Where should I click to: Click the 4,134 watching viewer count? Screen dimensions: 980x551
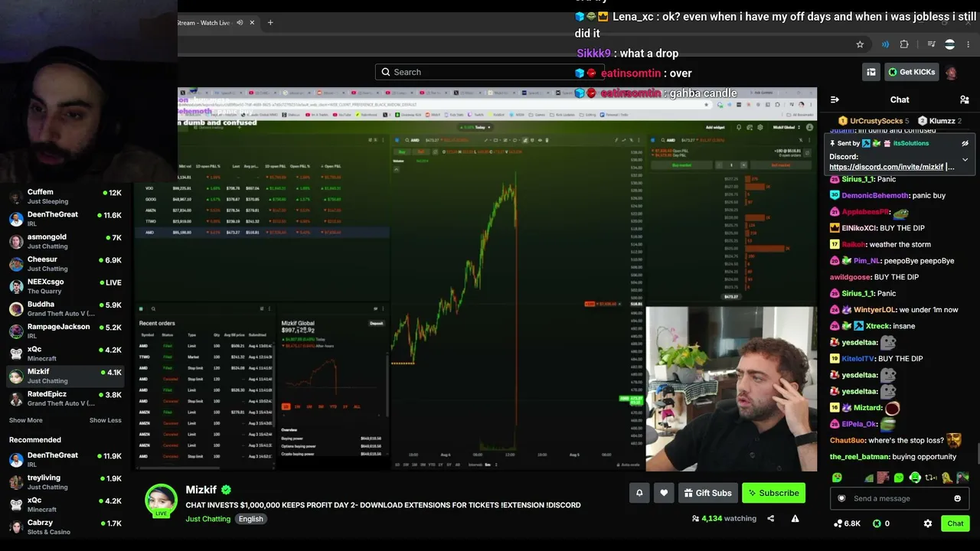point(724,518)
